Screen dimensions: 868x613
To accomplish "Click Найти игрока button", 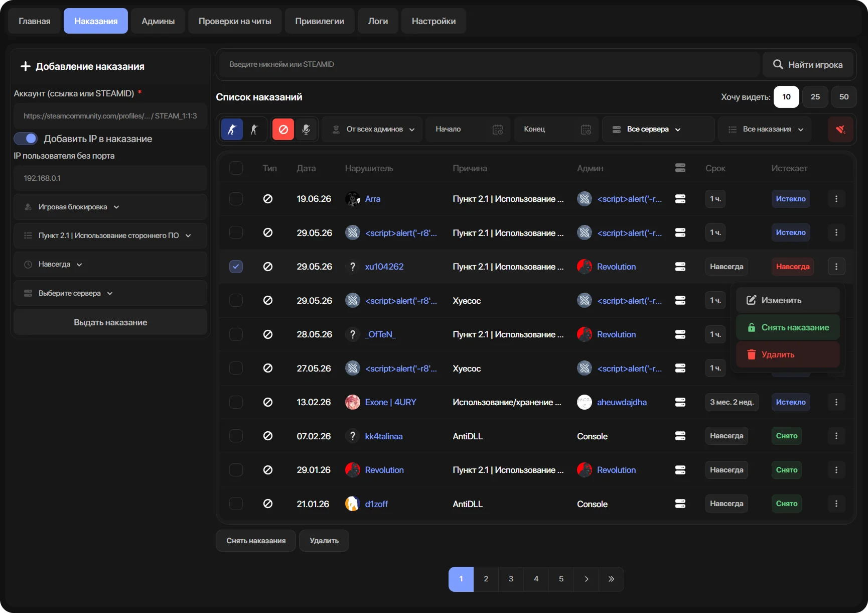I will point(808,64).
